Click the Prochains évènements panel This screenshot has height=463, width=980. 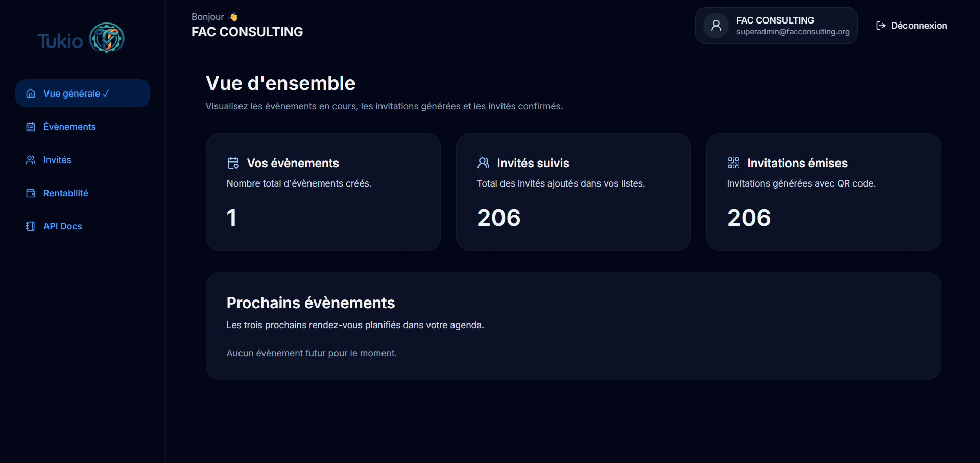click(x=573, y=326)
